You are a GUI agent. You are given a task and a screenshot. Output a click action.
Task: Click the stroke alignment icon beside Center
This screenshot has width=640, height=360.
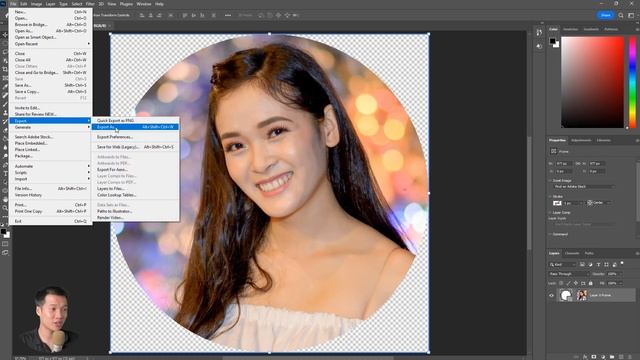pos(589,203)
